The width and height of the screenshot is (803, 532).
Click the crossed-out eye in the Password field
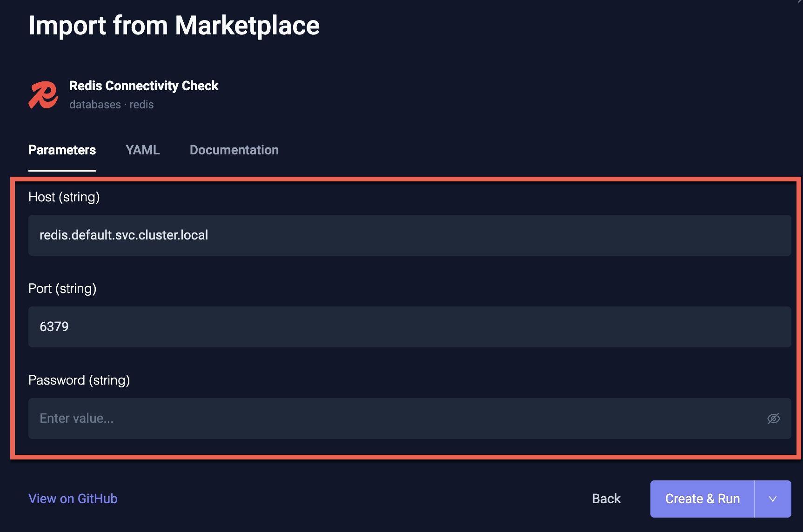774,418
